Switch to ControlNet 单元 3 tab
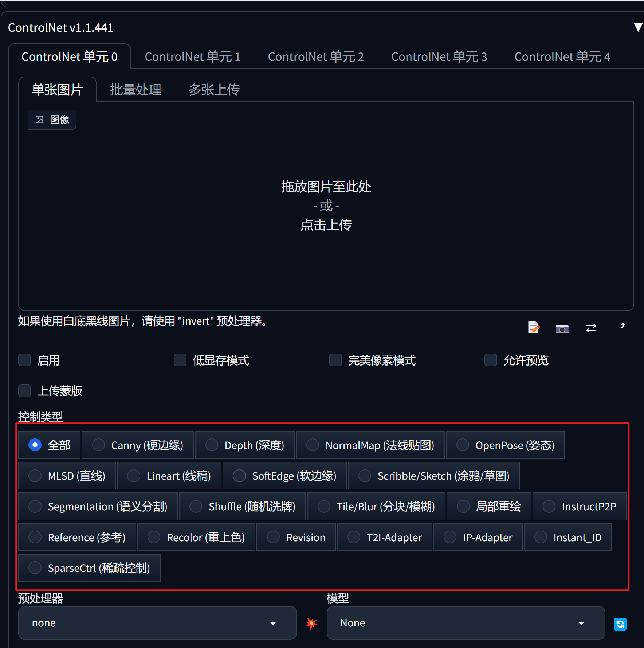This screenshot has width=644, height=648. coord(439,56)
